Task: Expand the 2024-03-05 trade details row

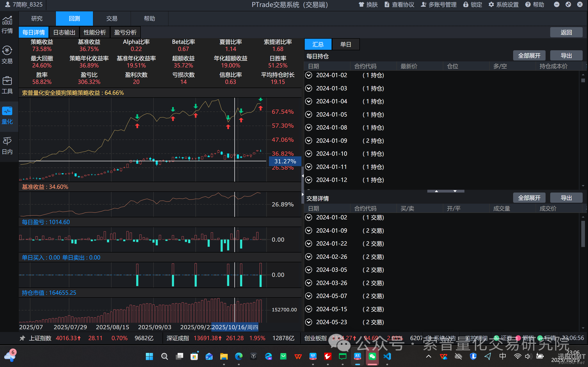Action: 309,270
